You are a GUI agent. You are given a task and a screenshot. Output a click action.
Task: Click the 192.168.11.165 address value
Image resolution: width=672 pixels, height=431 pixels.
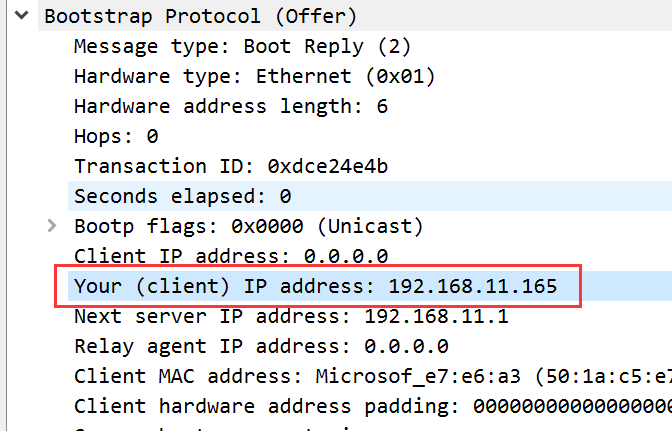tap(471, 287)
